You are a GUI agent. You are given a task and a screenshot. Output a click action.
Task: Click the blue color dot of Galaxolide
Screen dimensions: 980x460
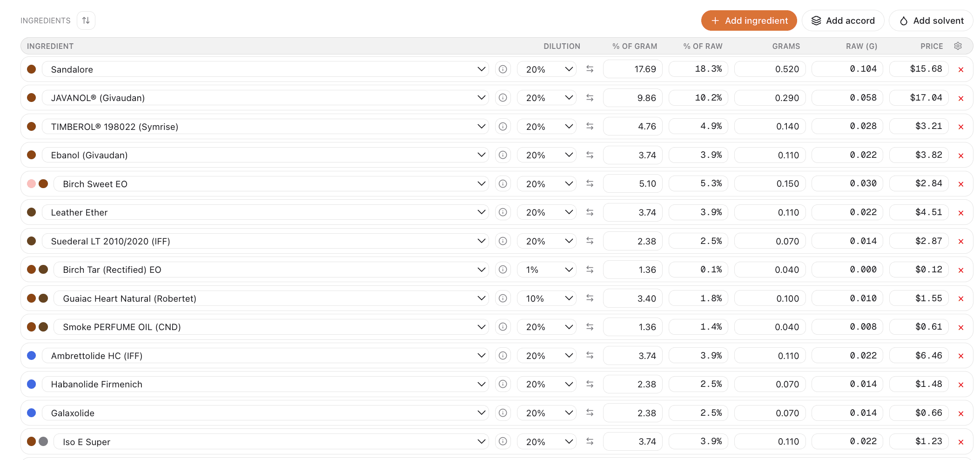32,413
